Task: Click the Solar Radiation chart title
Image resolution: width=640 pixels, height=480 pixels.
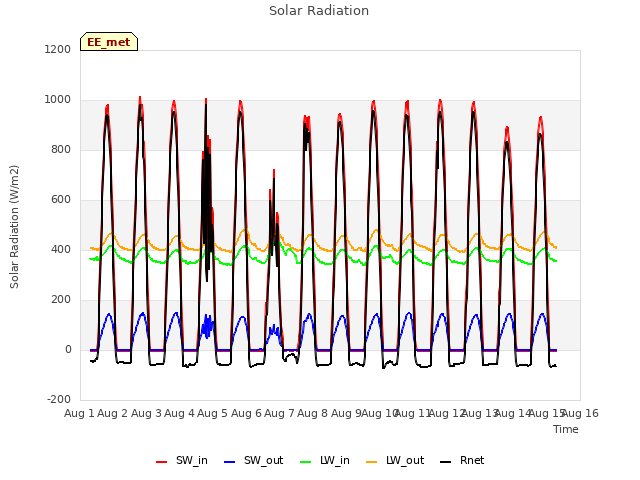Action: (x=319, y=11)
